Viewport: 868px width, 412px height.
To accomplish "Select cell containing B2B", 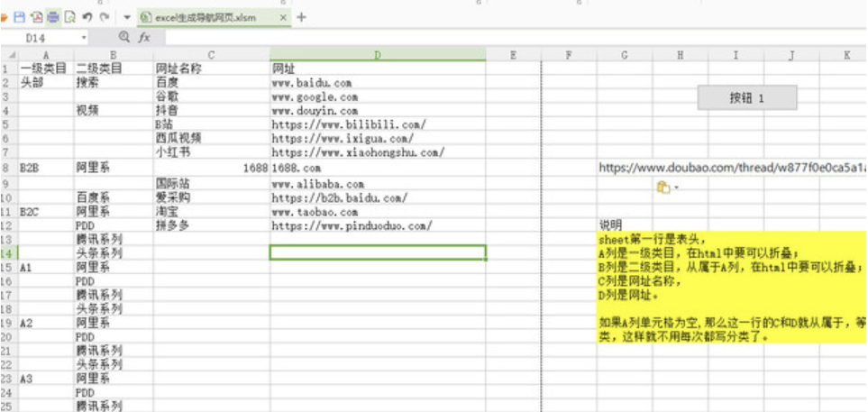I will 46,168.
